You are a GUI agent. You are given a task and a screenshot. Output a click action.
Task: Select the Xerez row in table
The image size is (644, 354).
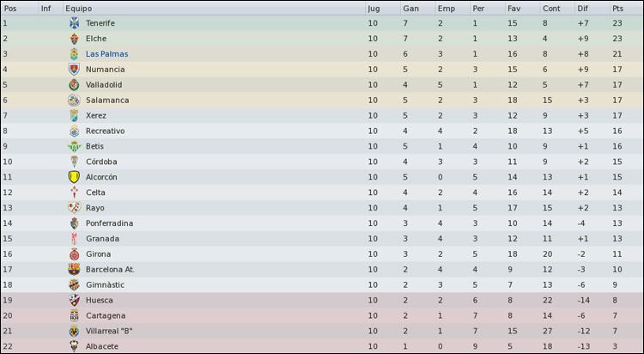(x=322, y=115)
